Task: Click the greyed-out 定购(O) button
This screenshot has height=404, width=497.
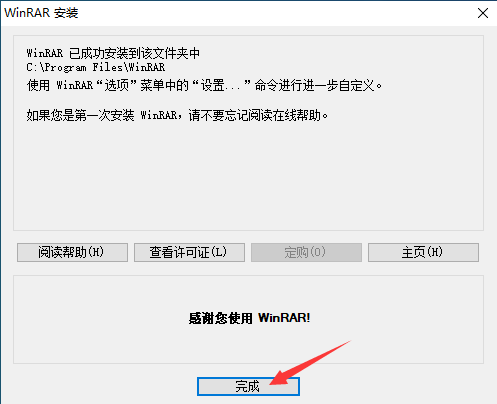Action: pos(306,252)
